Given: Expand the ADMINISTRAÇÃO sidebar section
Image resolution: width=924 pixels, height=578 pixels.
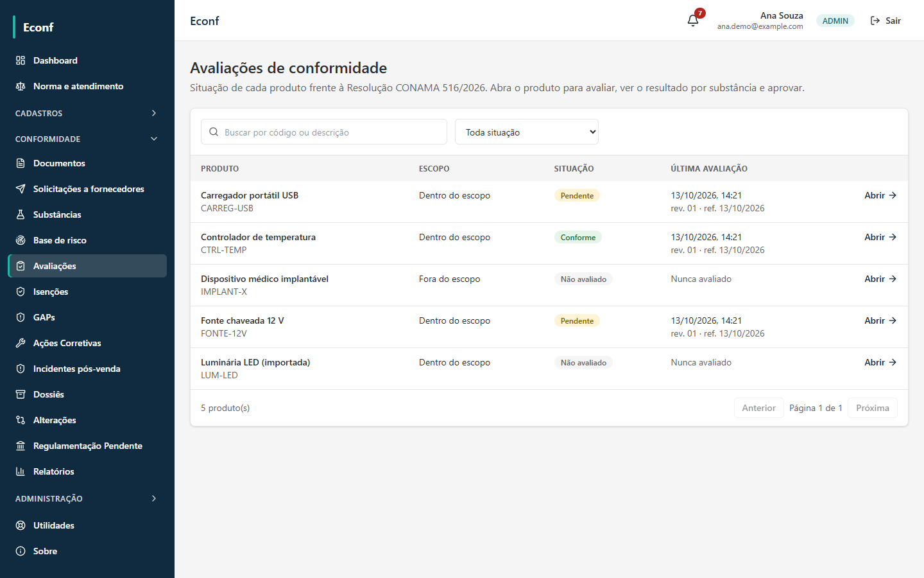Looking at the screenshot, I should click(x=87, y=498).
